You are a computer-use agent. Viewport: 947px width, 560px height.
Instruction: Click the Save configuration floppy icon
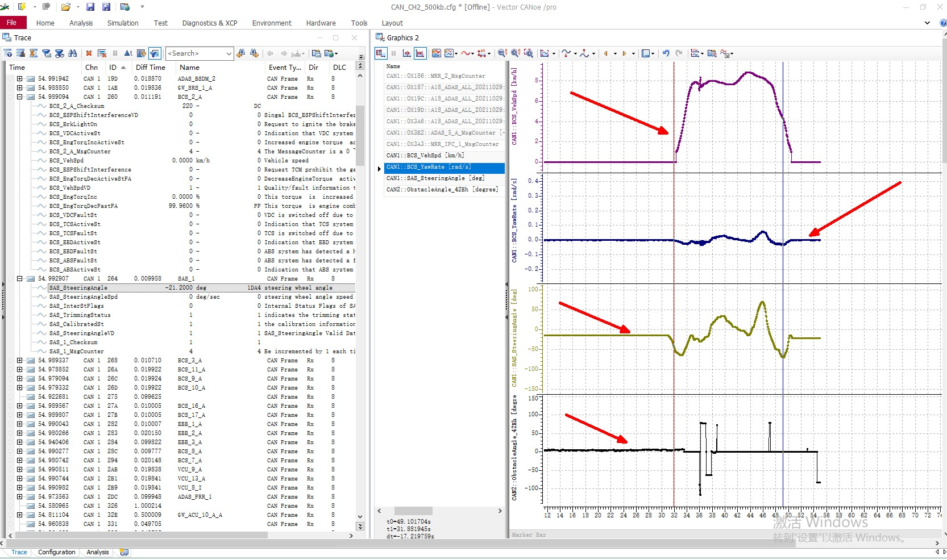click(90, 7)
